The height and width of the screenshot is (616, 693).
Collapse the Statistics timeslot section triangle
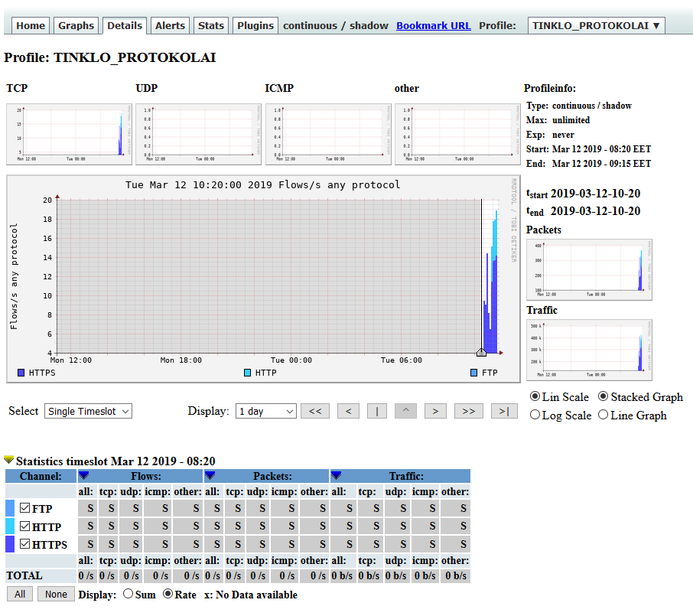(x=9, y=460)
